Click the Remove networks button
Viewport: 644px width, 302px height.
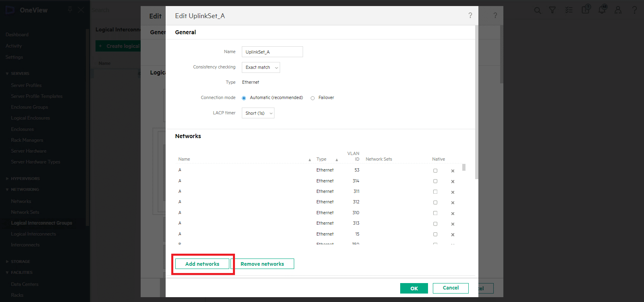click(x=262, y=264)
